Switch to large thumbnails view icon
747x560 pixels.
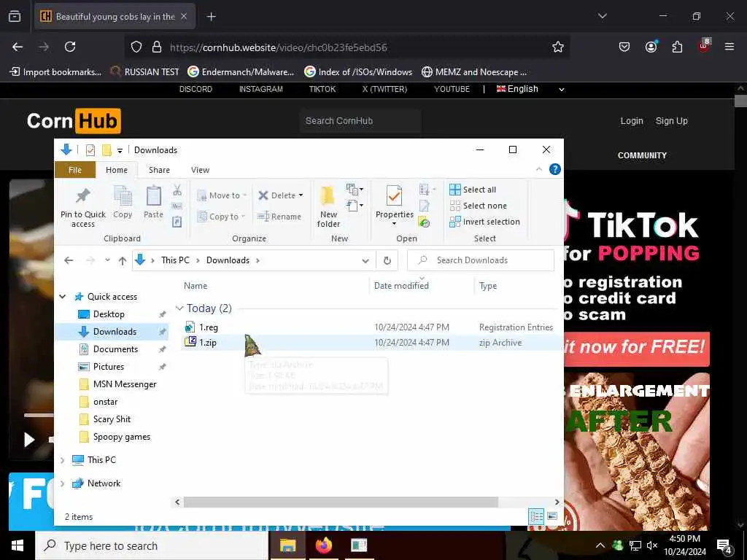(x=552, y=516)
